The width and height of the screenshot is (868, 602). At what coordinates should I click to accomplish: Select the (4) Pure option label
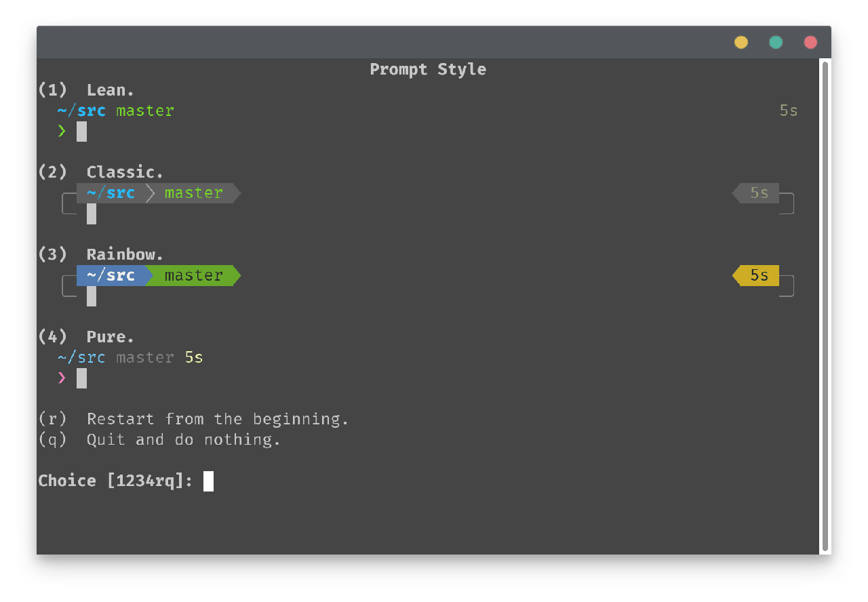click(x=86, y=337)
